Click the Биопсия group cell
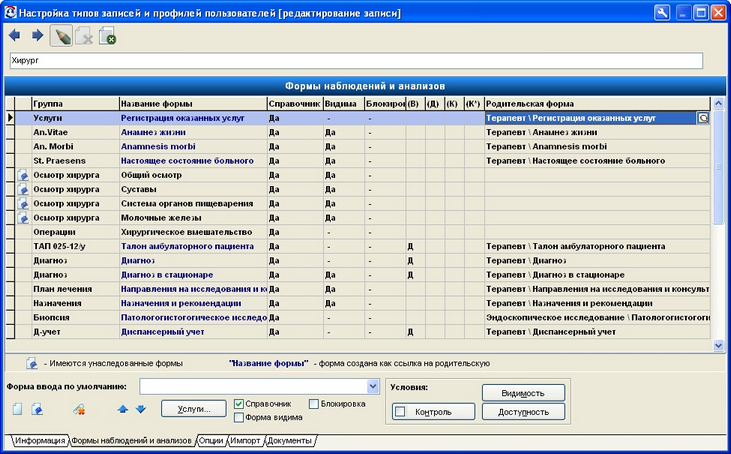731x454 pixels. pos(75,317)
